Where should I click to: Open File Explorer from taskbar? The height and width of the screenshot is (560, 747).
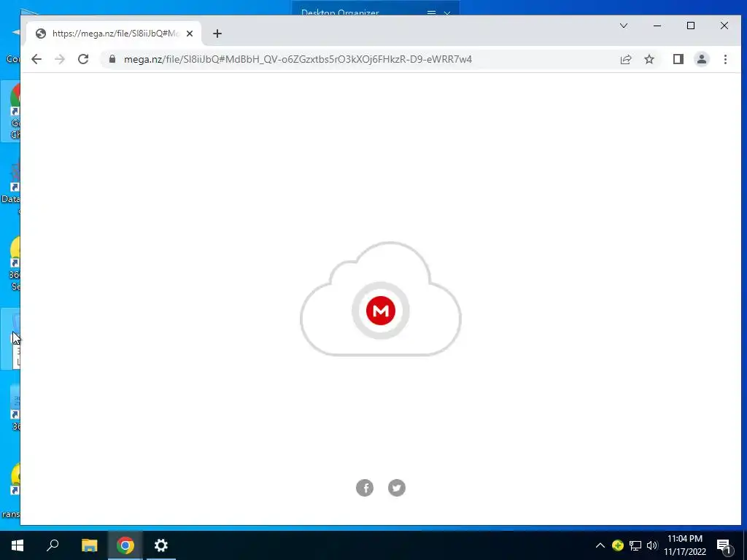(x=89, y=545)
